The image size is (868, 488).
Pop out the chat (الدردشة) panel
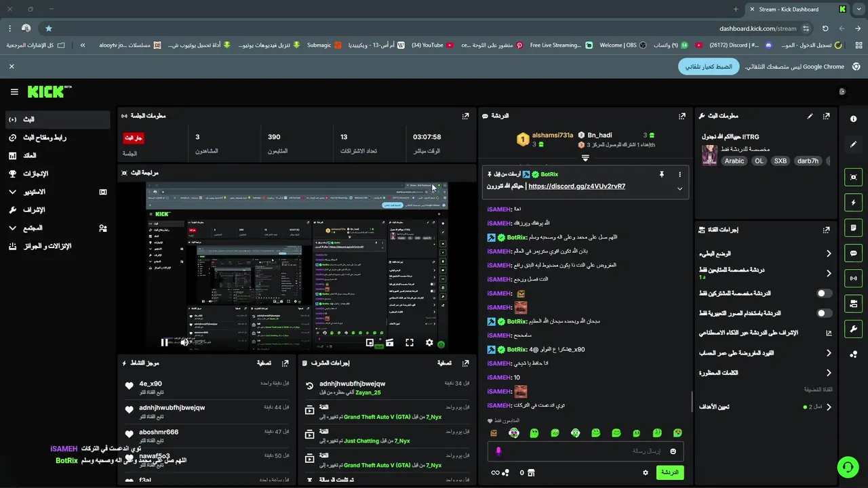[x=682, y=116]
